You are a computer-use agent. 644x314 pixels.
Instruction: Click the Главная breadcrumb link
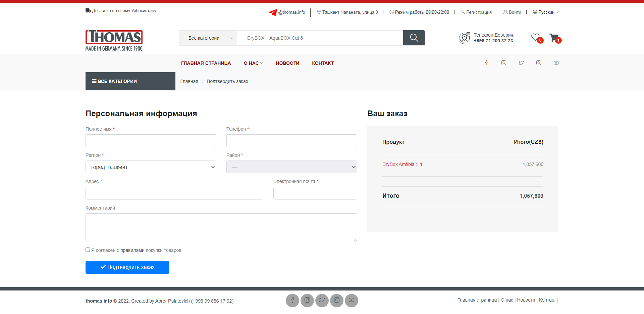[189, 81]
